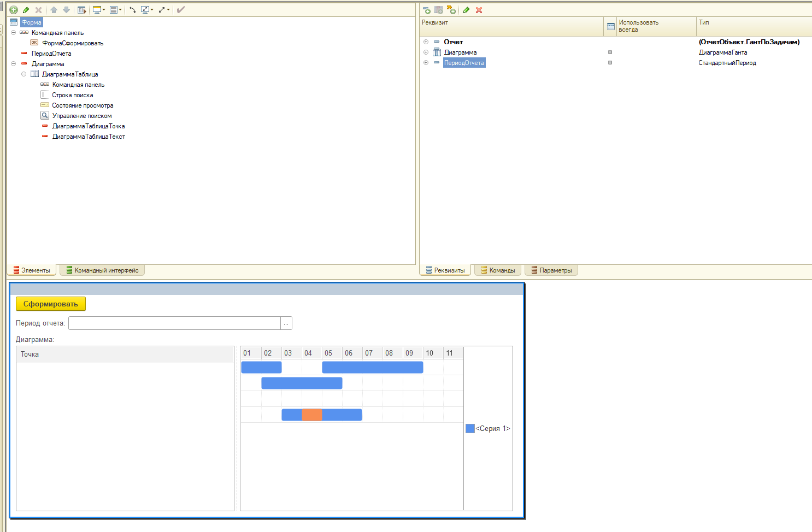Viewport: 812px width, 532px height.
Task: Toggle 'use always' checkbox for ПериодОтчета
Action: click(610, 63)
